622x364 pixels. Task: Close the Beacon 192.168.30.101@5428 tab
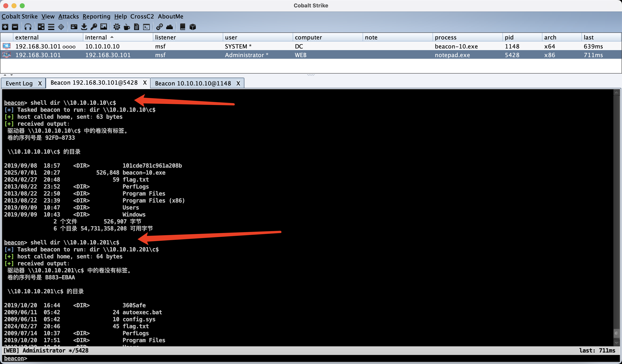(x=145, y=83)
